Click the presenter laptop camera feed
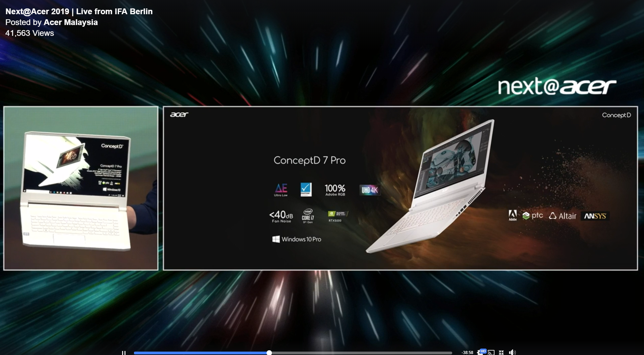The image size is (644, 355). coord(81,188)
